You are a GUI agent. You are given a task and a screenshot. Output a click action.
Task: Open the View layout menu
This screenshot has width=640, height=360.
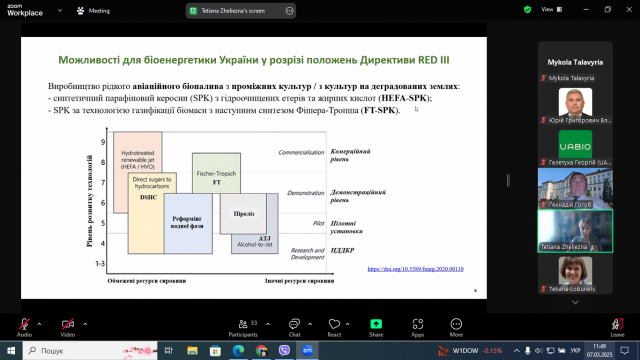point(552,9)
